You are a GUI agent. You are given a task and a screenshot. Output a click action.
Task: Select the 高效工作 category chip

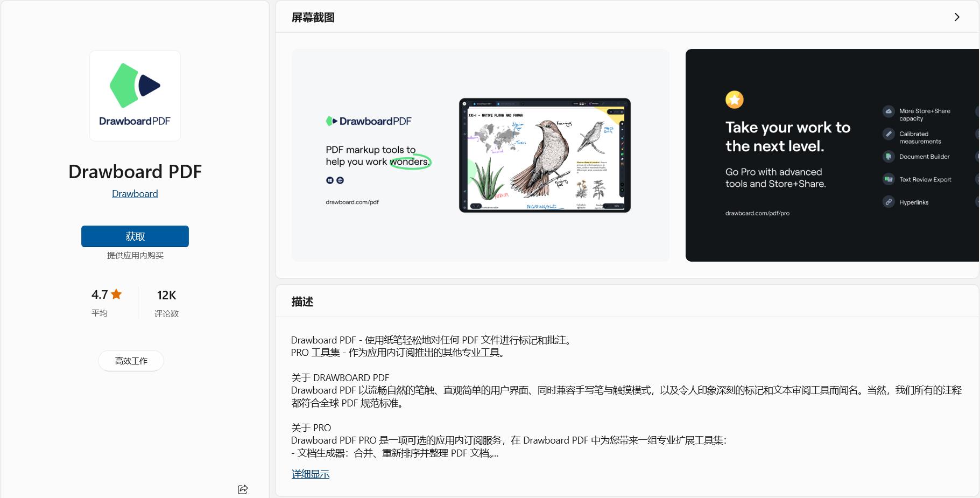click(131, 361)
